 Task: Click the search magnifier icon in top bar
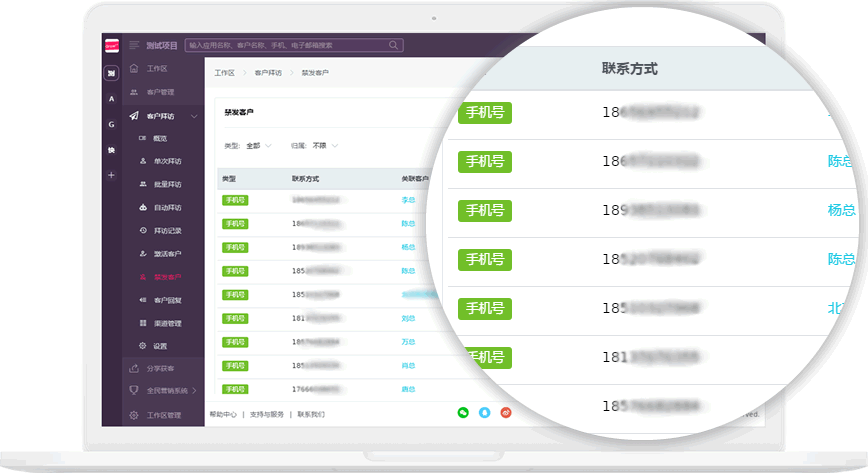coord(397,45)
